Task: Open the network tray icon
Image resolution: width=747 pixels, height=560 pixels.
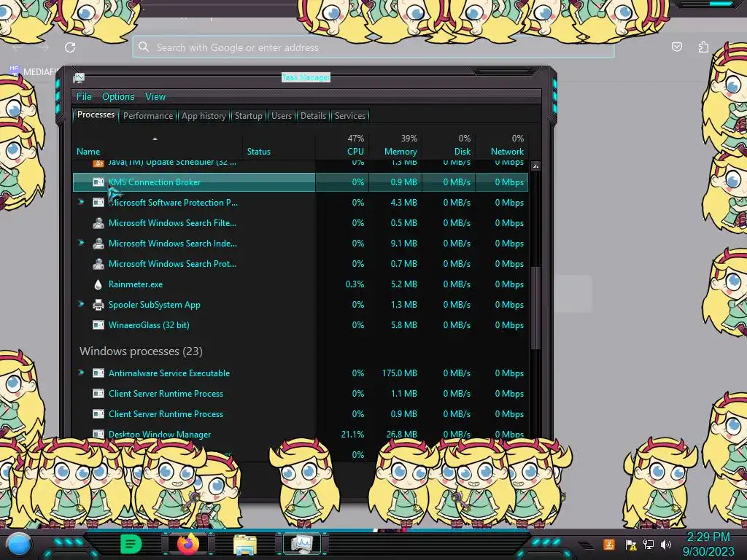Action: [649, 545]
